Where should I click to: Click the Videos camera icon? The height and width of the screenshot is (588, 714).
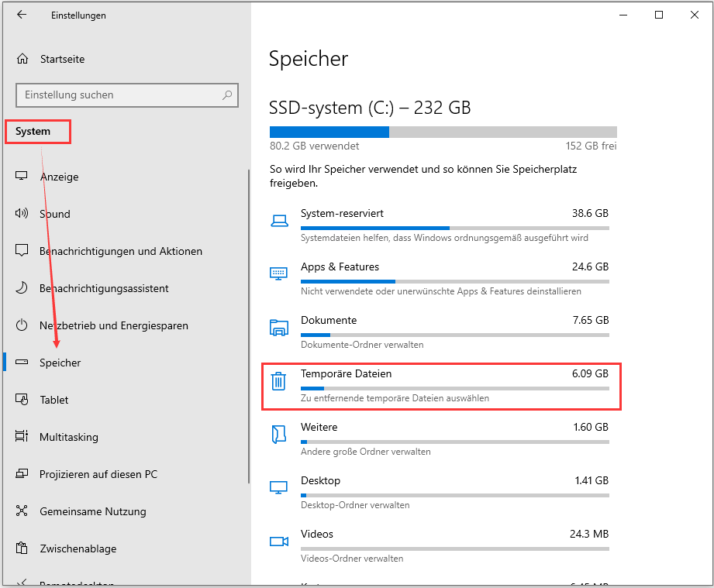(x=279, y=541)
